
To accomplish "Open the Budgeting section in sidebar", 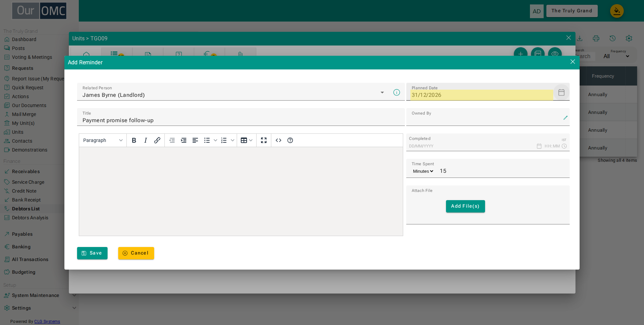I will (x=24, y=272).
